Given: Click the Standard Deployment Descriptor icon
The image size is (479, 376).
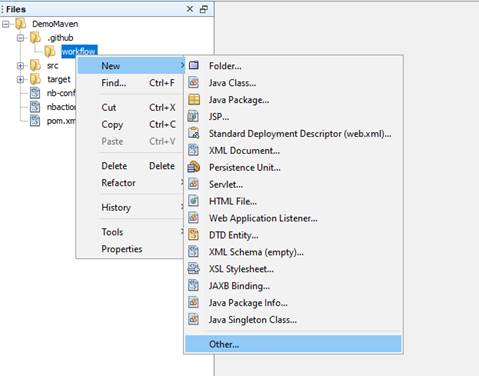Looking at the screenshot, I should (194, 133).
